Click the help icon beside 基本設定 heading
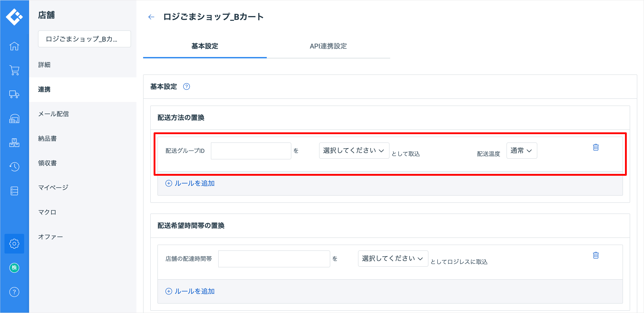The width and height of the screenshot is (644, 313). tap(186, 87)
